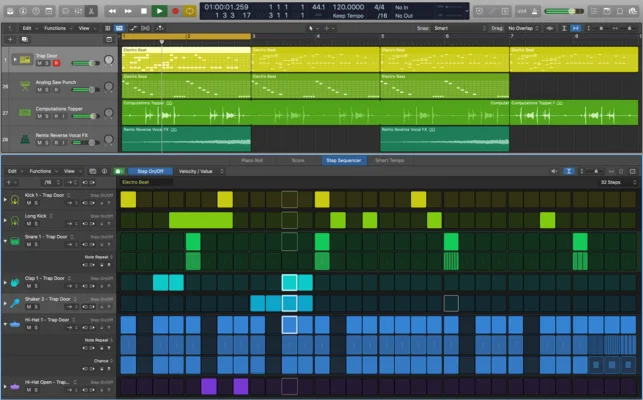Click the Clap 1 row hand icon
Image resolution: width=643 pixels, height=400 pixels.
click(x=16, y=282)
